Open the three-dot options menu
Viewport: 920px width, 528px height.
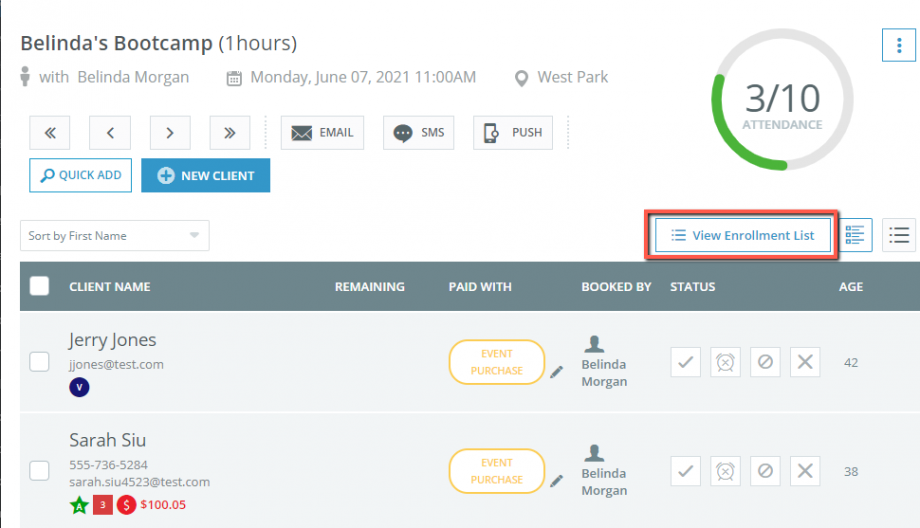[898, 45]
